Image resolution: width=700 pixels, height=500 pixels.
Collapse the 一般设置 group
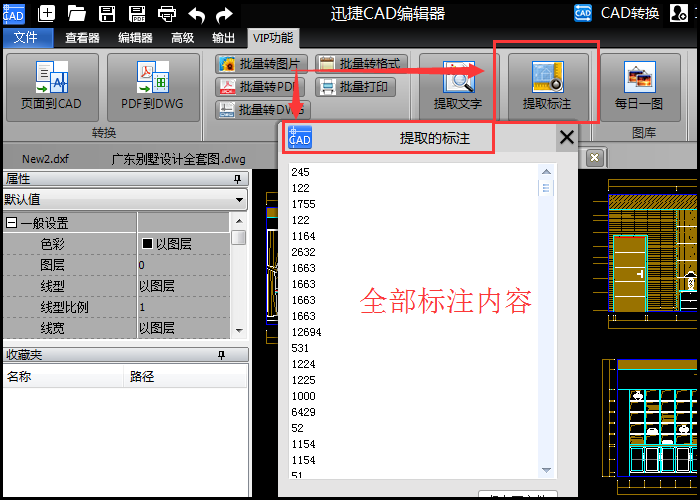coord(12,223)
